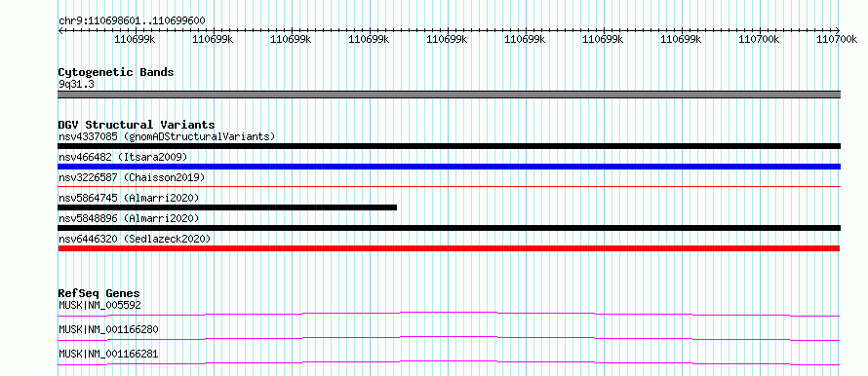868x376 pixels.
Task: Click the 110700k ruler label at far right
Action: [x=837, y=39]
